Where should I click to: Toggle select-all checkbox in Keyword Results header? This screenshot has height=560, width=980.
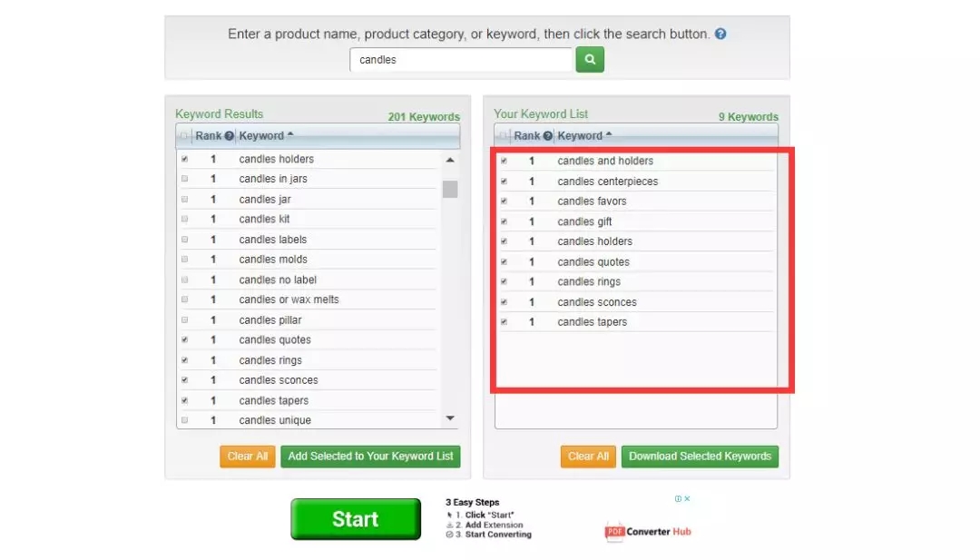click(x=185, y=136)
